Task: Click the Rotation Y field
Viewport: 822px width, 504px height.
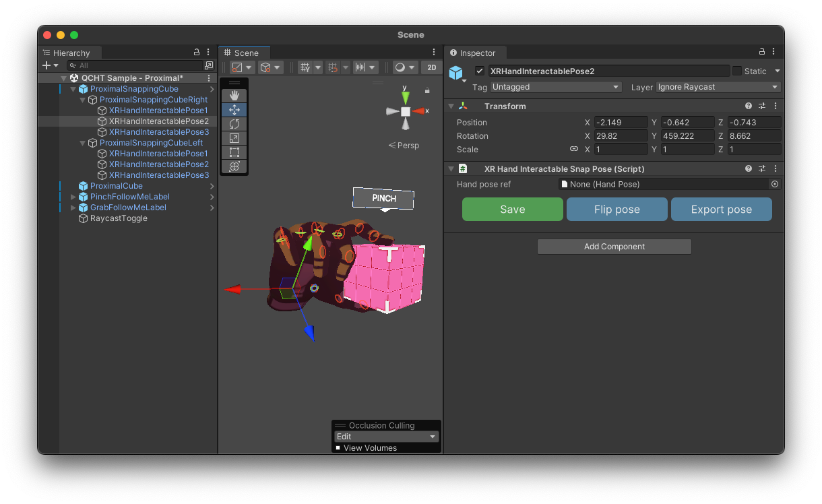Action: pyautogui.click(x=687, y=136)
